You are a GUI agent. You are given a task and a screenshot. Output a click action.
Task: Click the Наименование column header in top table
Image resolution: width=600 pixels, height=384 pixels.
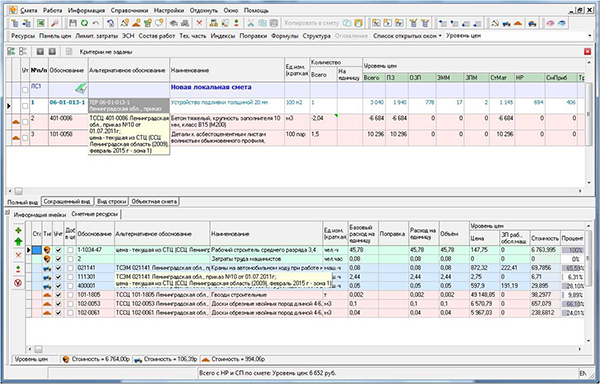click(x=227, y=70)
